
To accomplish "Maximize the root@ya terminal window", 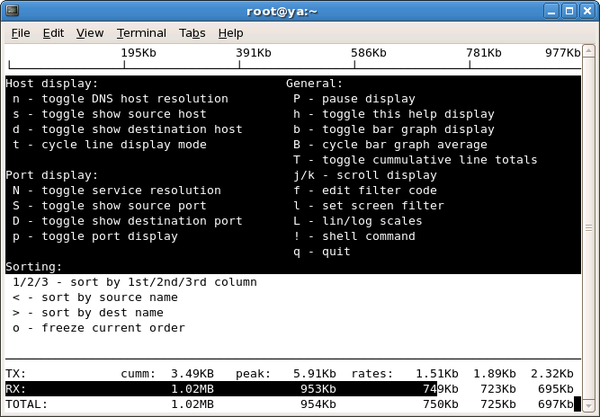I will tap(569, 11).
